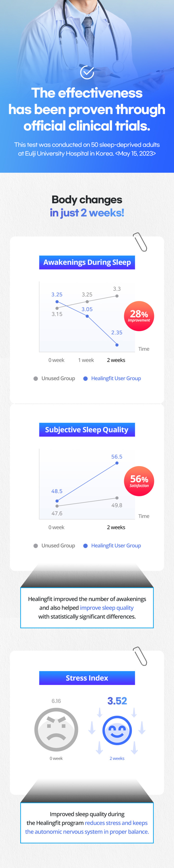Click the checkmark circle icon above the headline
The height and width of the screenshot is (868, 174).
[87, 72]
